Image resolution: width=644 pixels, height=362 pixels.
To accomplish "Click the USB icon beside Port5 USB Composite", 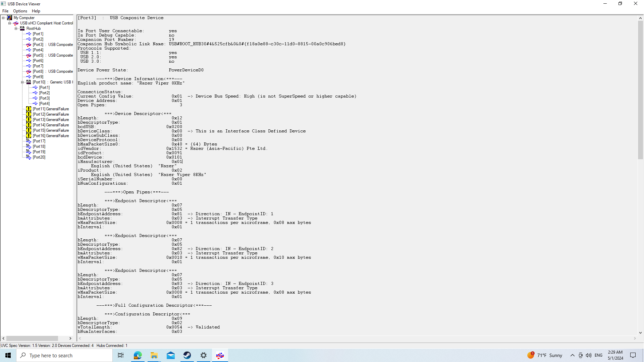I will [29, 55].
